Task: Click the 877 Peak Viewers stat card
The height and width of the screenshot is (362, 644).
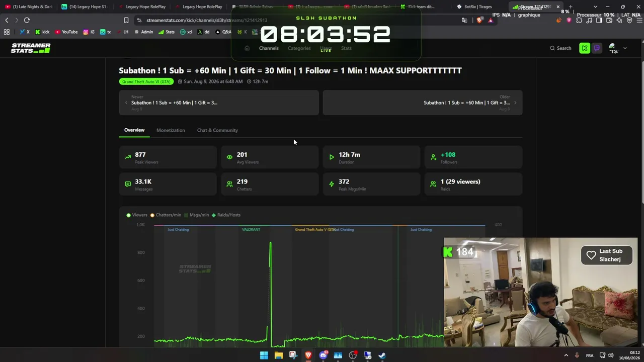Action: coord(168,157)
